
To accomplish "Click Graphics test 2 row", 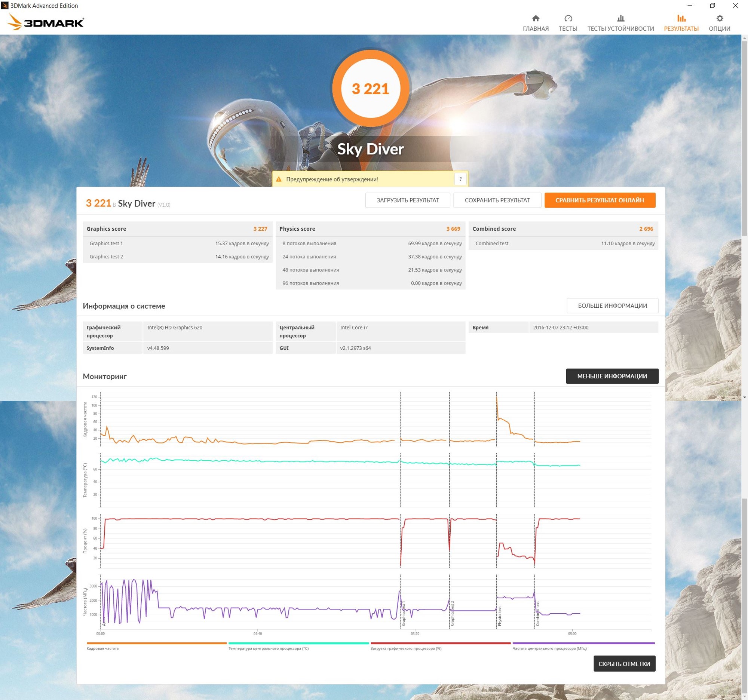I will (178, 257).
